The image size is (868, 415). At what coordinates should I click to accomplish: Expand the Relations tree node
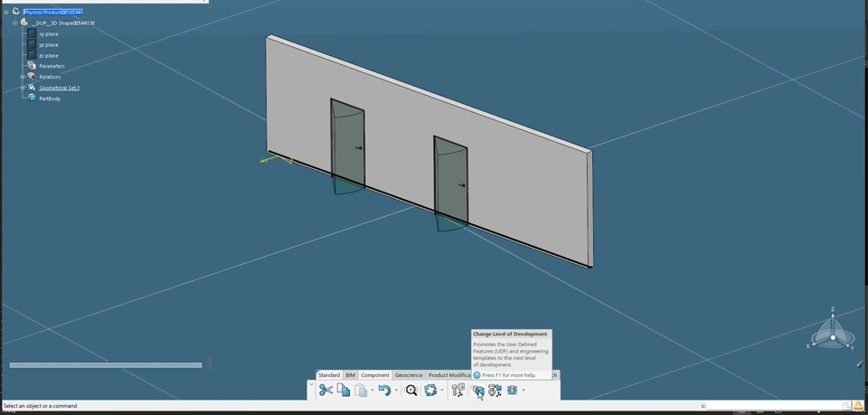23,77
